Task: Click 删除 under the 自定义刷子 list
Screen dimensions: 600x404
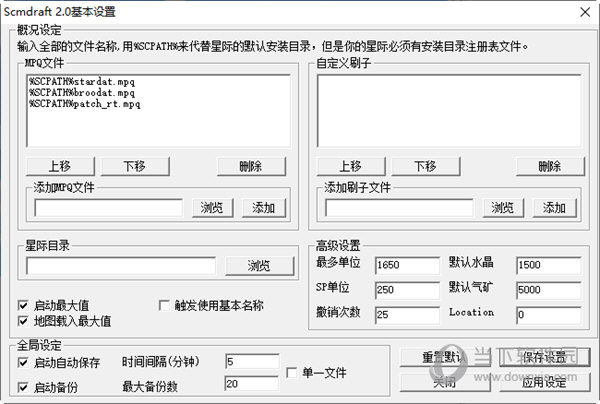Action: (550, 166)
